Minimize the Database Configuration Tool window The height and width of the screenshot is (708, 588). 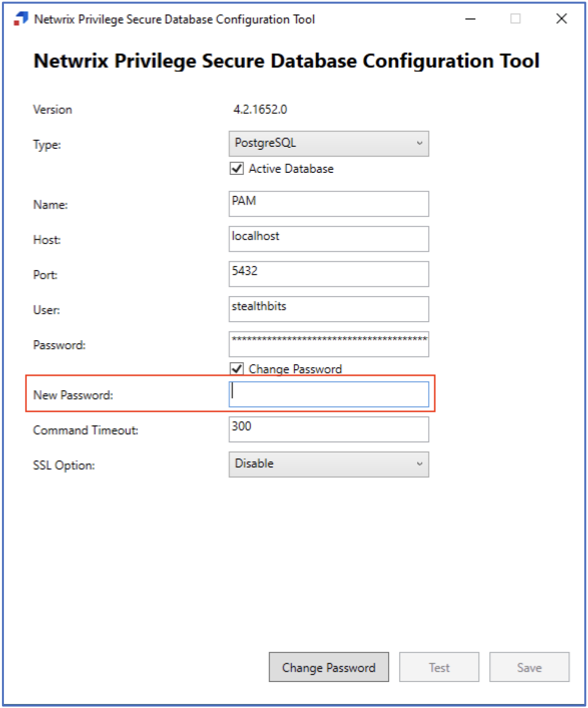470,19
